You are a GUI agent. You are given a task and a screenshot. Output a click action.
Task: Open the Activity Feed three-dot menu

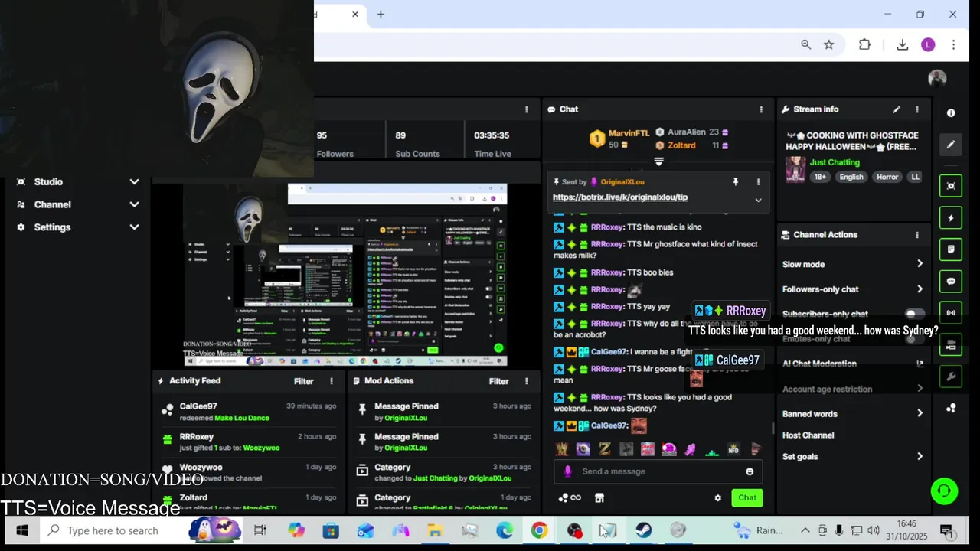click(x=332, y=381)
